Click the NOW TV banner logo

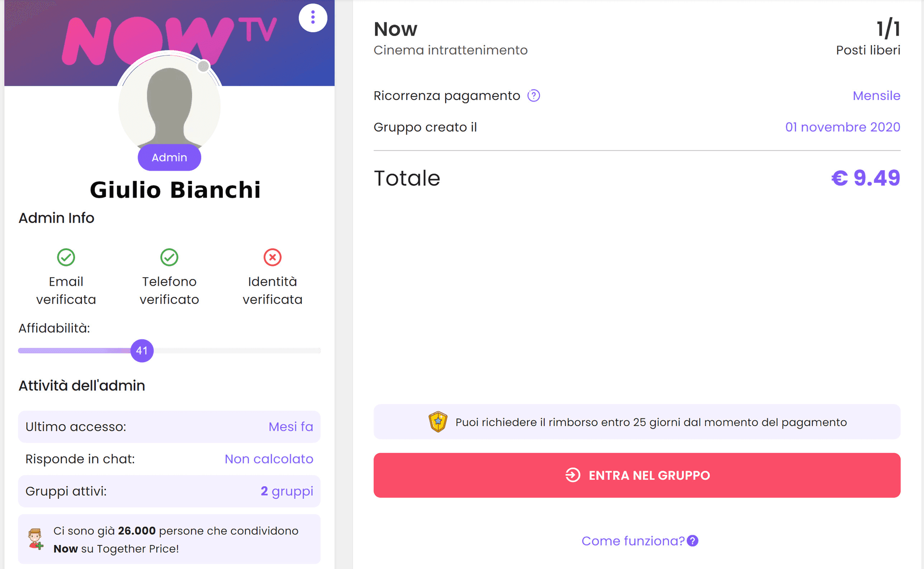pos(169,39)
